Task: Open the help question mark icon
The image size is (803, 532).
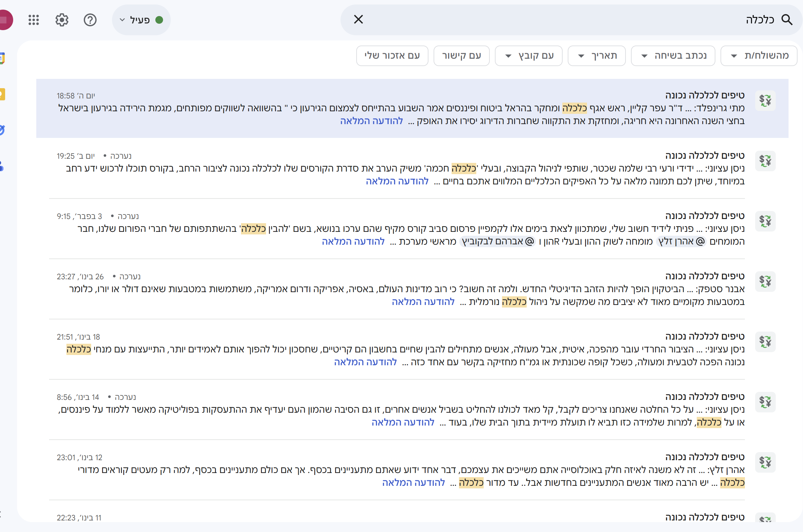Action: pyautogui.click(x=90, y=20)
